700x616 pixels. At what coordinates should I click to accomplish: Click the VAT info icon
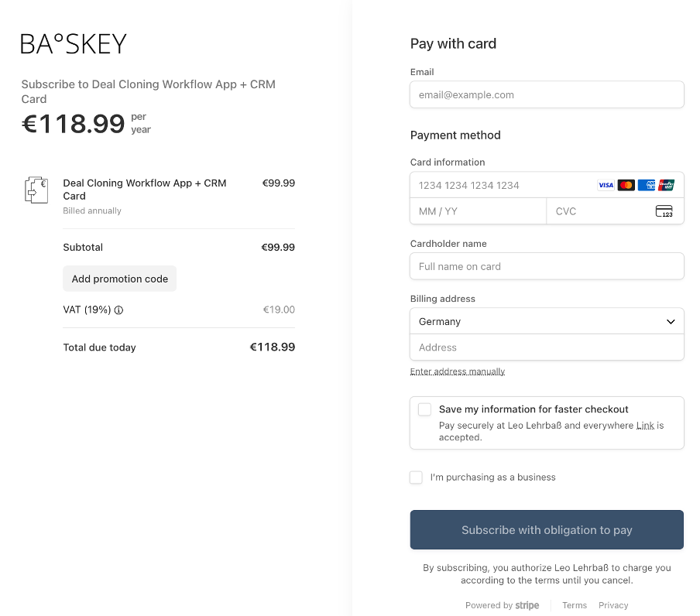coord(119,310)
